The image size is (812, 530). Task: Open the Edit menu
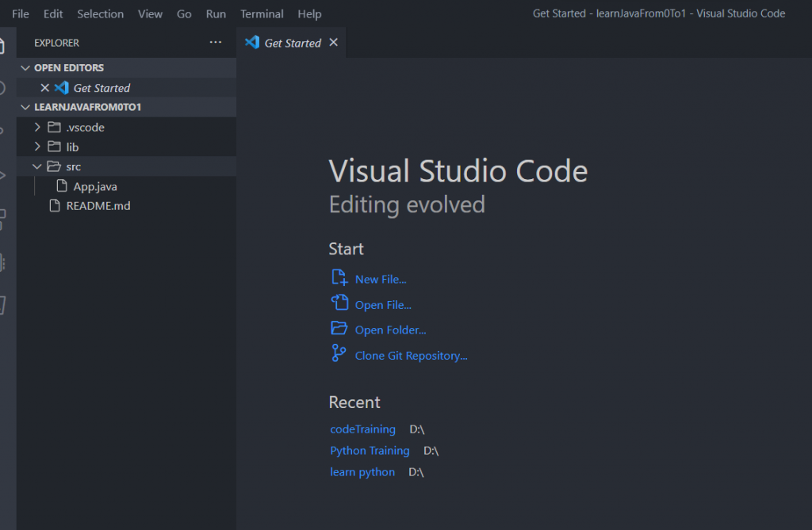53,14
